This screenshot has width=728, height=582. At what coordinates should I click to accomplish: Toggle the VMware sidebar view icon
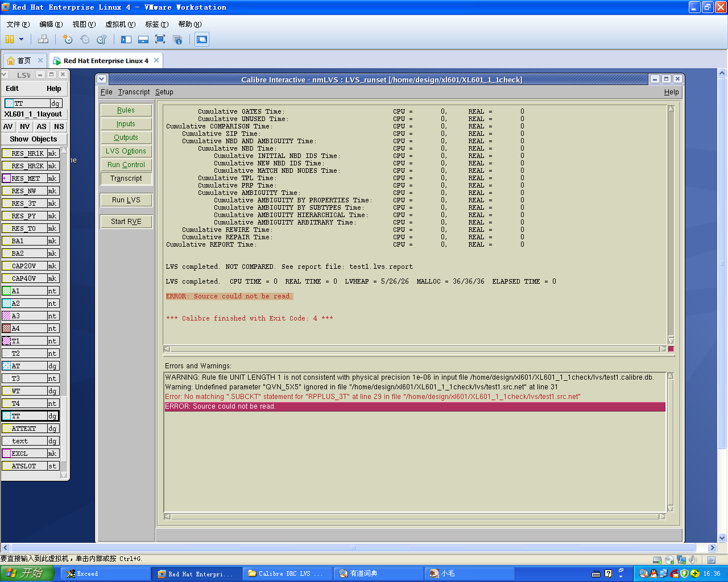pos(126,39)
